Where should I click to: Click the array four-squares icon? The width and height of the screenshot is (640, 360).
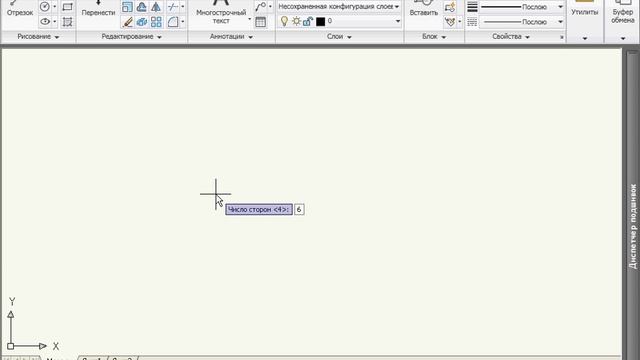[x=156, y=22]
